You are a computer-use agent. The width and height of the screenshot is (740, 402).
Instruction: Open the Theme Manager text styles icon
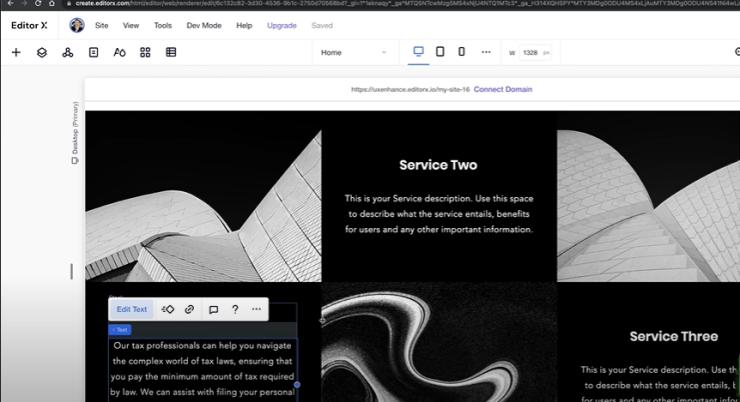point(119,52)
